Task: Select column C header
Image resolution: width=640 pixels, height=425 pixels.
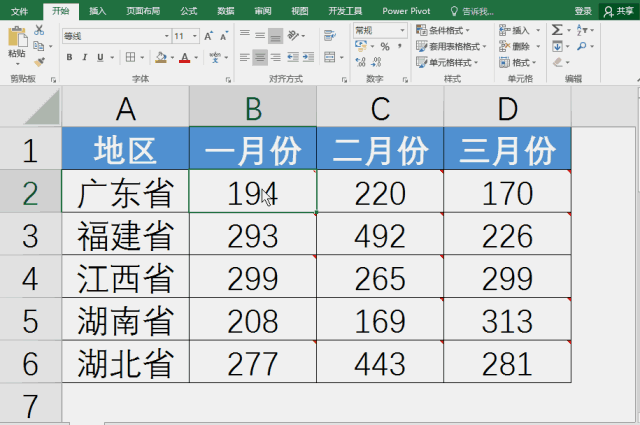Action: click(380, 109)
